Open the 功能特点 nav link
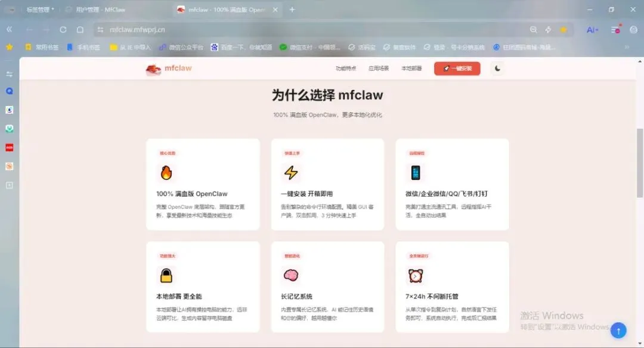This screenshot has height=348, width=644. point(346,69)
